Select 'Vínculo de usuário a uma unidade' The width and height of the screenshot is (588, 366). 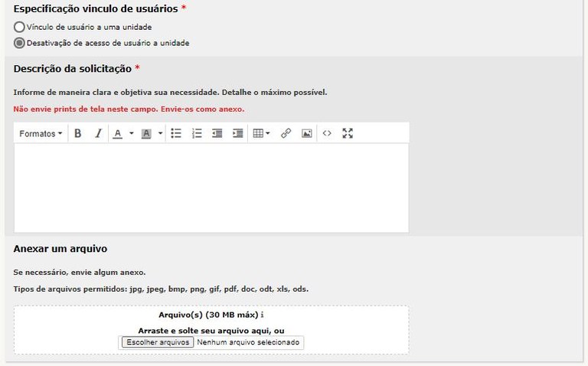pyautogui.click(x=19, y=27)
